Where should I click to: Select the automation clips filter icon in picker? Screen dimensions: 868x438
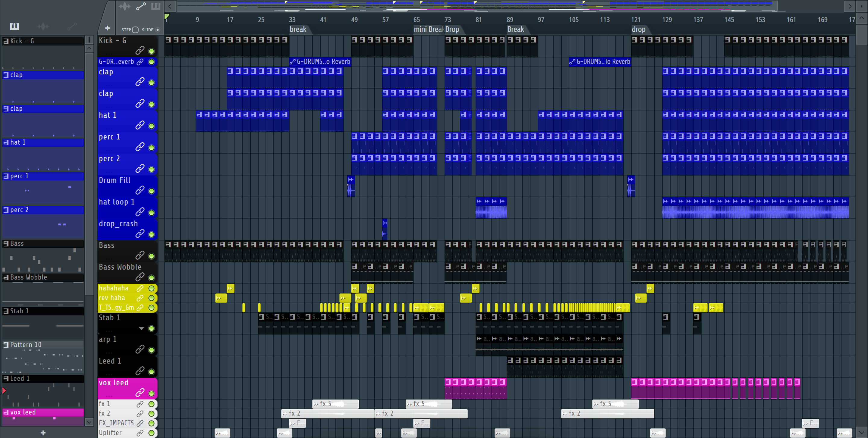pos(72,26)
